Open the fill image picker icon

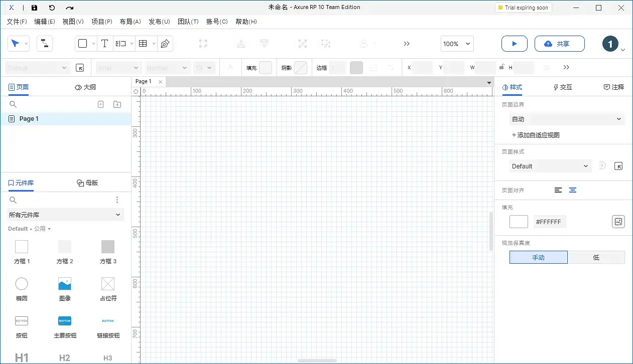[x=618, y=221]
